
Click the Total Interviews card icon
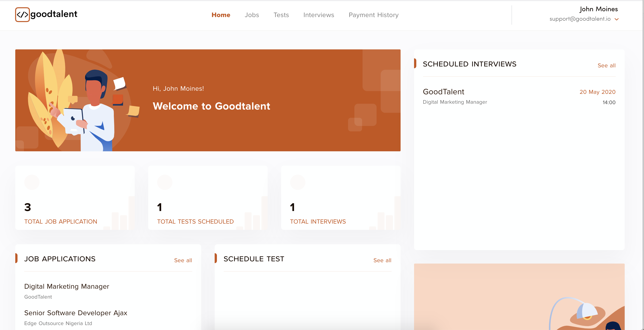point(298,182)
